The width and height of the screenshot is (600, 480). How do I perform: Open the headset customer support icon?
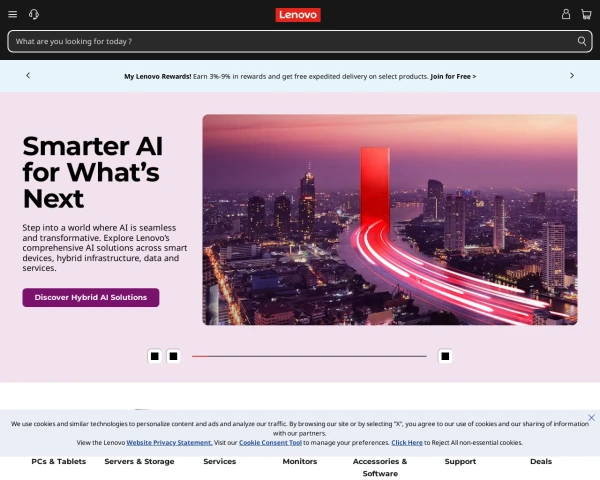pos(34,15)
